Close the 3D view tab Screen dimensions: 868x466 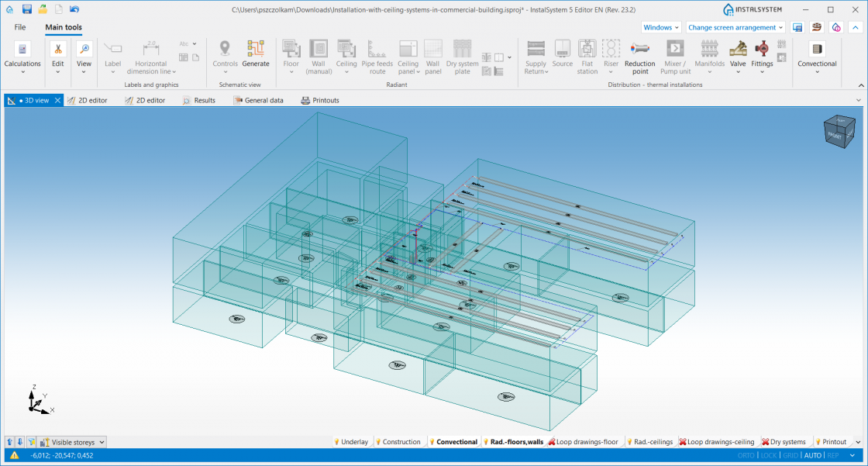tap(57, 100)
